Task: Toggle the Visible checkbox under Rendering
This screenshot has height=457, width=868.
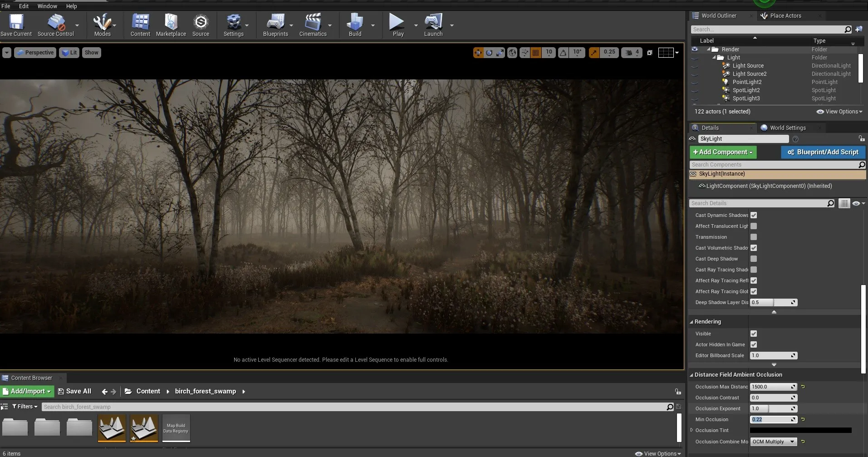Action: pos(754,334)
